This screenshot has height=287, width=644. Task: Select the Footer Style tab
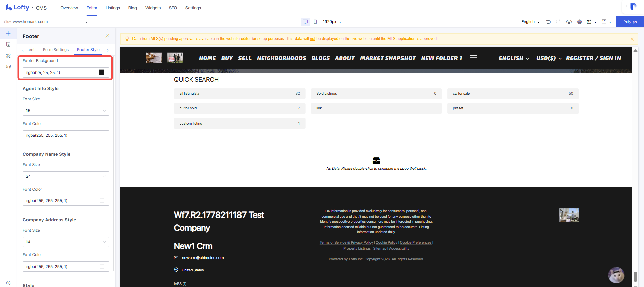pos(88,50)
